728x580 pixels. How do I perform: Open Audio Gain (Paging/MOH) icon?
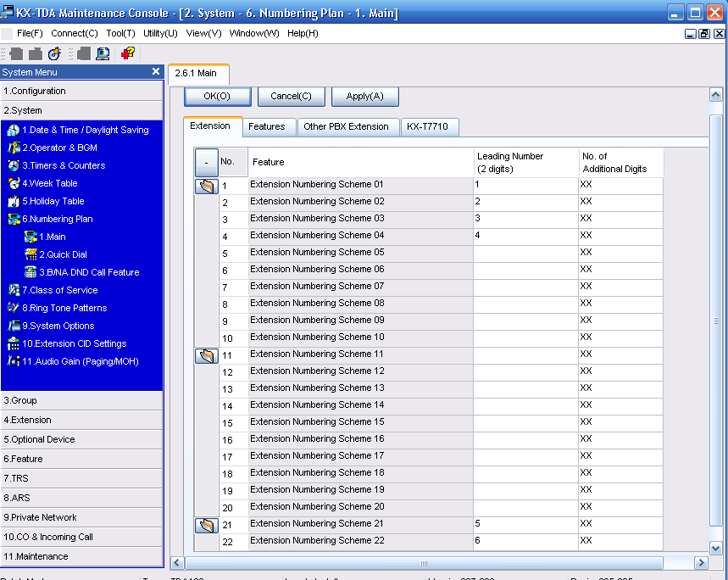pyautogui.click(x=14, y=361)
